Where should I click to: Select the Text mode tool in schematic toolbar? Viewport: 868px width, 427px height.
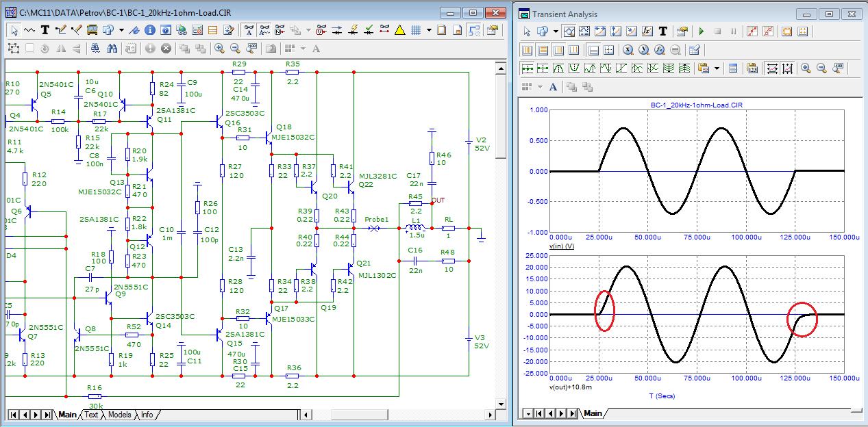pyautogui.click(x=45, y=30)
